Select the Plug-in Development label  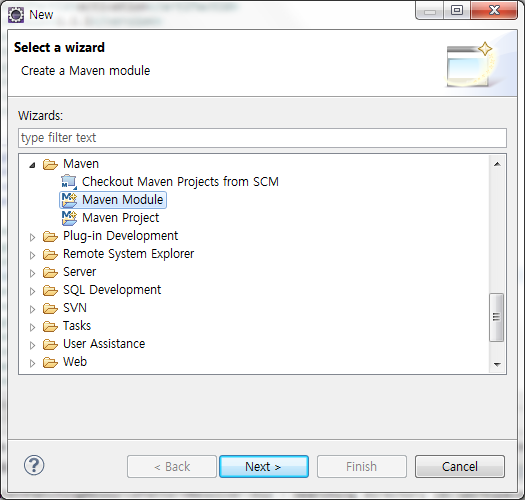121,236
